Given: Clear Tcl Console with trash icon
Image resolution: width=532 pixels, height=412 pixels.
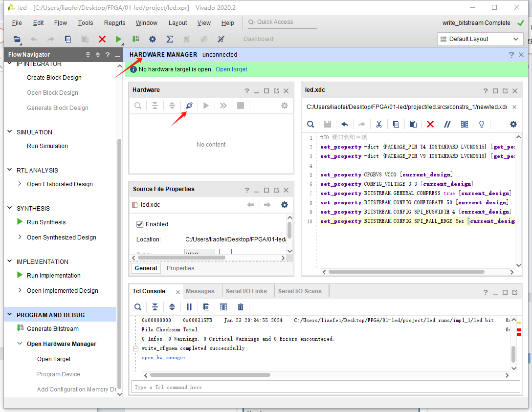Looking at the screenshot, I should click(241, 307).
